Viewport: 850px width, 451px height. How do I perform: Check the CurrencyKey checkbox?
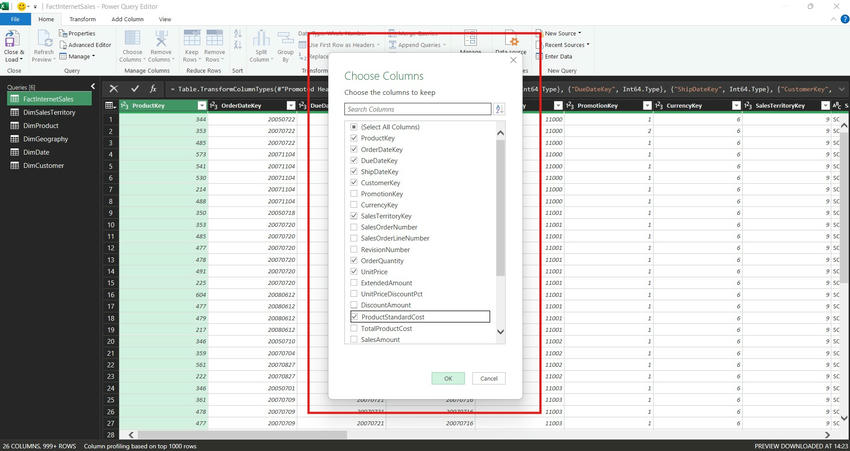tap(354, 205)
